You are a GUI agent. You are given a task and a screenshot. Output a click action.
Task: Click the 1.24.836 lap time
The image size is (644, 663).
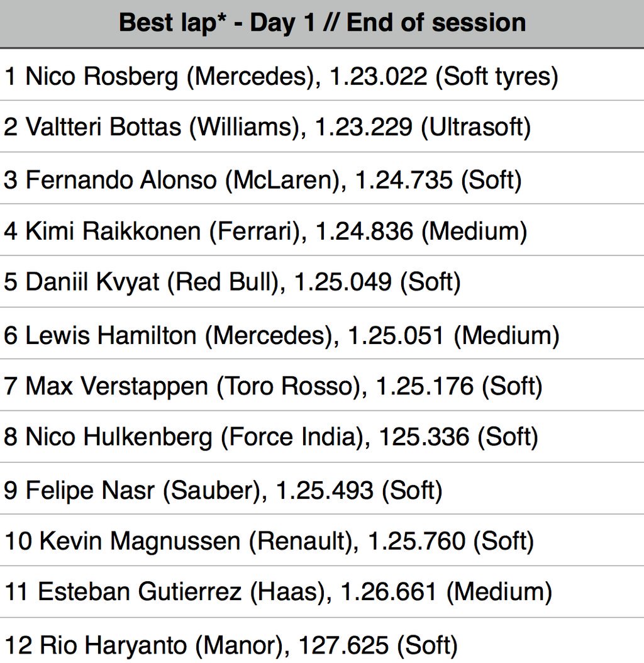364,231
